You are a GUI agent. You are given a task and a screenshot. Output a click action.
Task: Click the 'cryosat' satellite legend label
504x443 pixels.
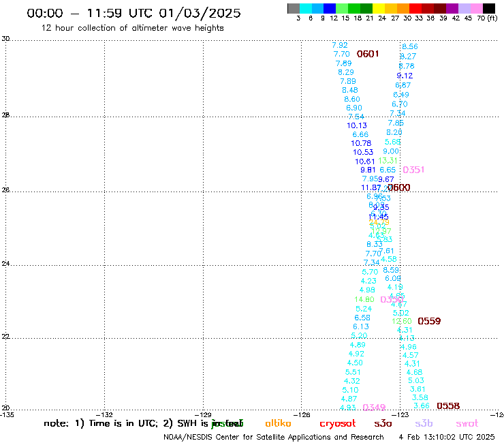(338, 424)
